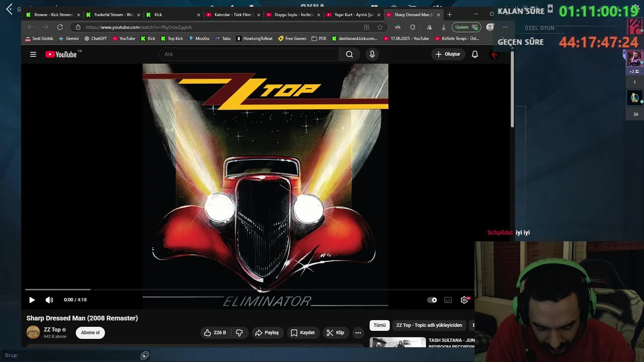Bookmark this page with star icon

[x=380, y=27]
